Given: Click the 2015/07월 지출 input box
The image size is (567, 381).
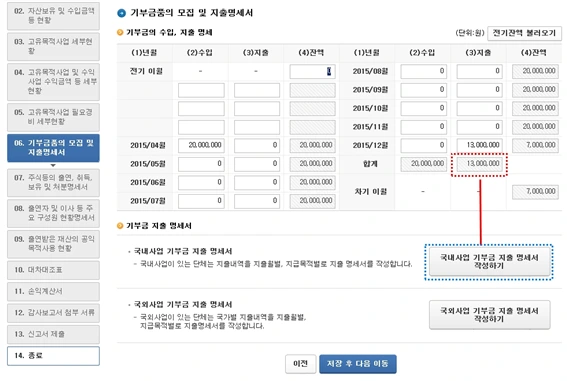Looking at the screenshot, I should pos(257,201).
